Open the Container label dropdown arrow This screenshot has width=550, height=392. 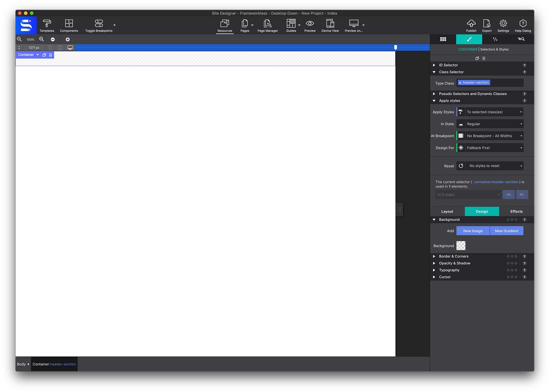pyautogui.click(x=38, y=55)
